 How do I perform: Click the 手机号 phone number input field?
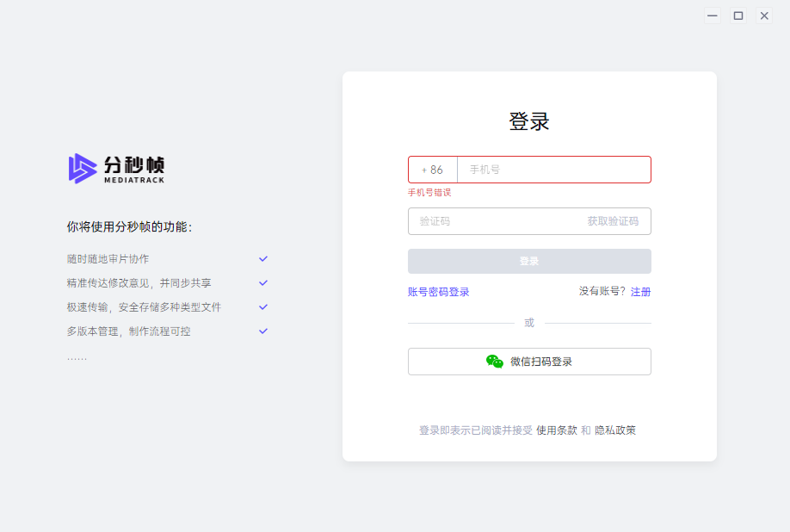click(551, 169)
